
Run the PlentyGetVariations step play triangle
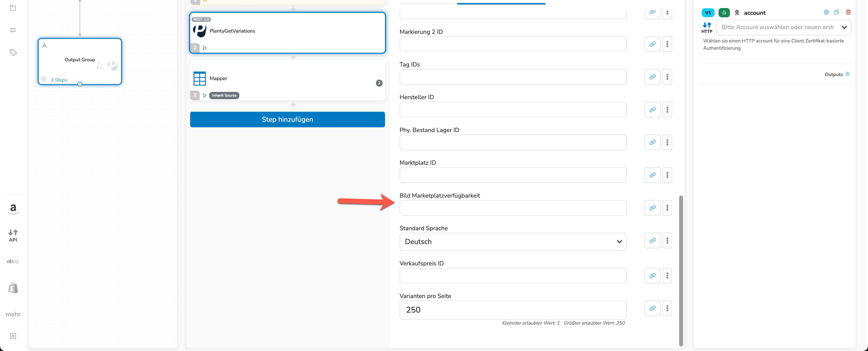pyautogui.click(x=204, y=48)
